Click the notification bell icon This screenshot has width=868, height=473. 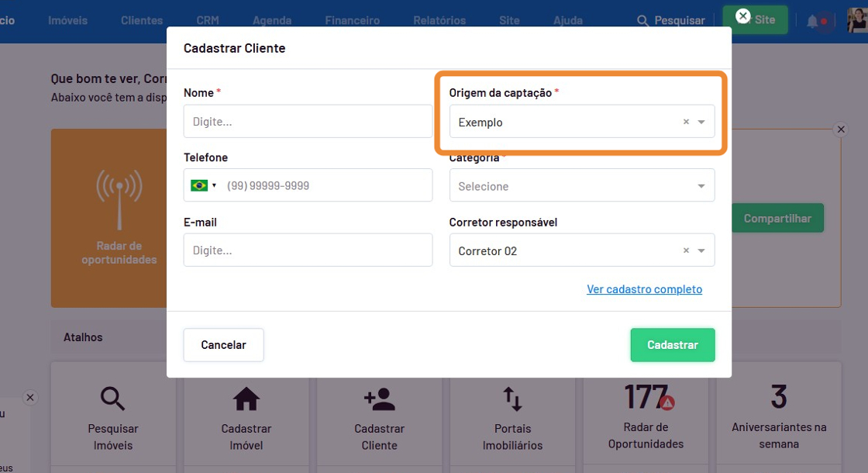[812, 21]
